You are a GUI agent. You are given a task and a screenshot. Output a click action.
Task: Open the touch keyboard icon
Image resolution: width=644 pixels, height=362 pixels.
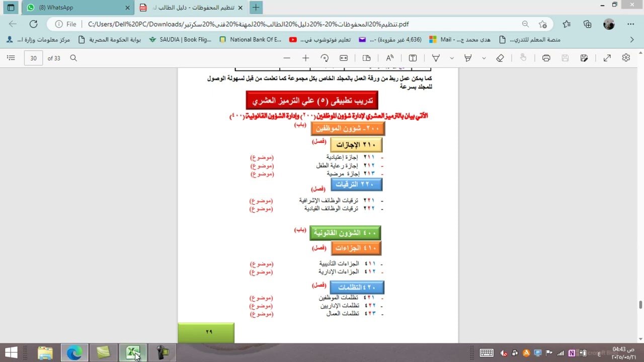point(487,353)
